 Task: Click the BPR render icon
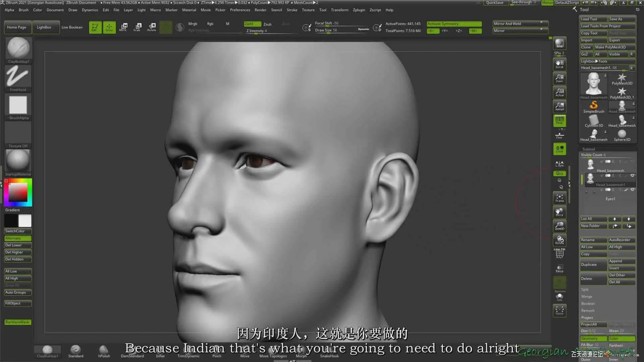pyautogui.click(x=559, y=43)
